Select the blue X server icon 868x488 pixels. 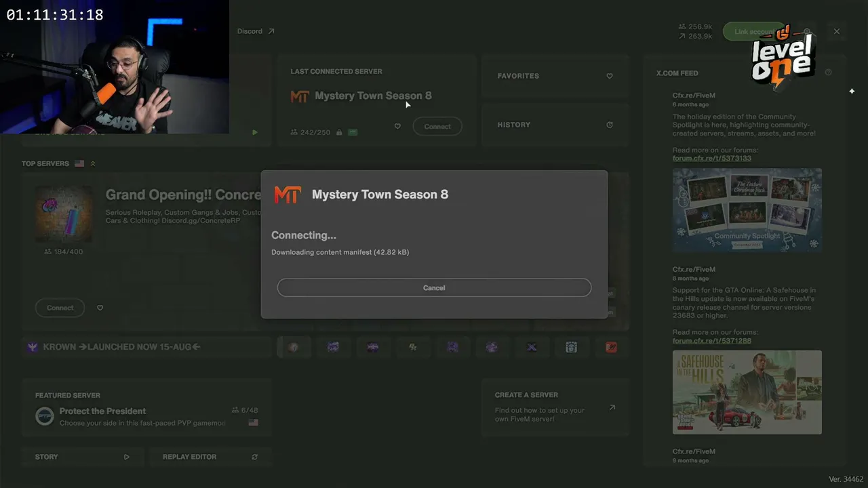click(532, 347)
